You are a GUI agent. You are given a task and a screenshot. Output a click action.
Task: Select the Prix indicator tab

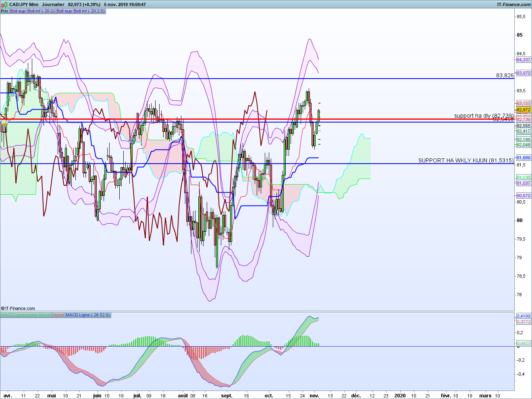[x=4, y=11]
